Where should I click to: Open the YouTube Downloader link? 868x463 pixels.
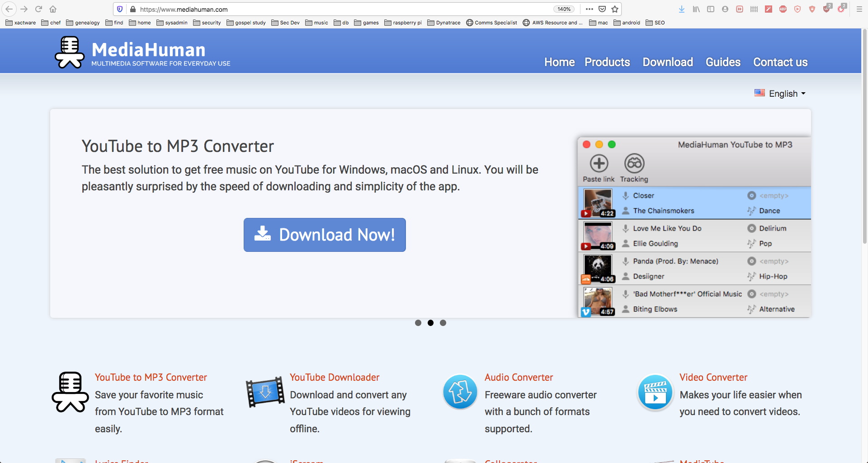[x=335, y=377]
